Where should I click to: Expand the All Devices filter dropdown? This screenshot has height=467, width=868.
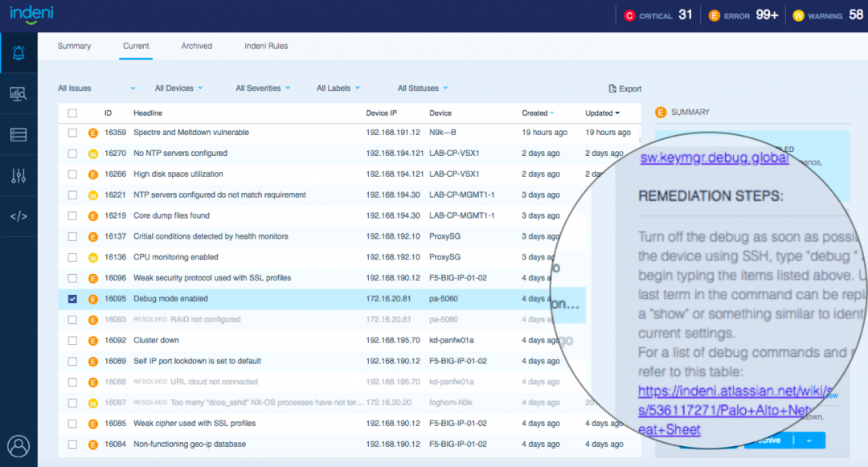tap(178, 88)
